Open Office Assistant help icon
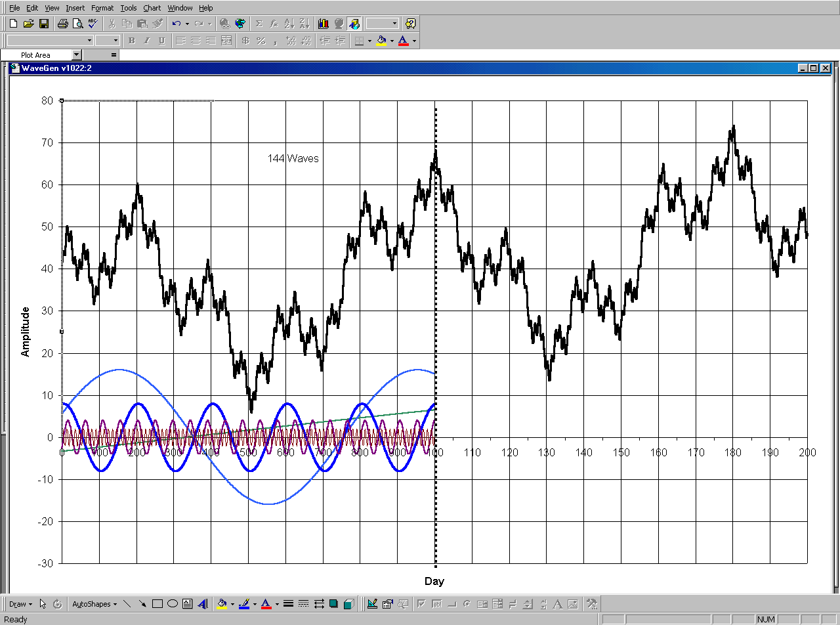 tap(410, 24)
